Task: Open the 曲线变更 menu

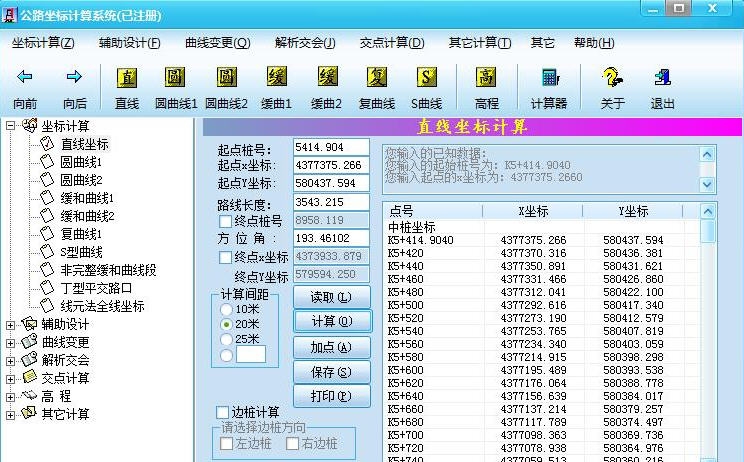Action: click(217, 43)
